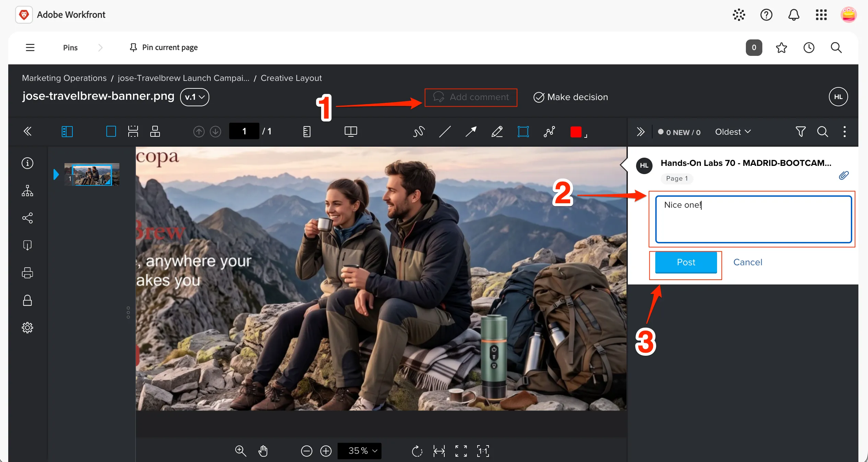Select the rectangle markup tool
The height and width of the screenshot is (462, 868).
pyautogui.click(x=523, y=132)
